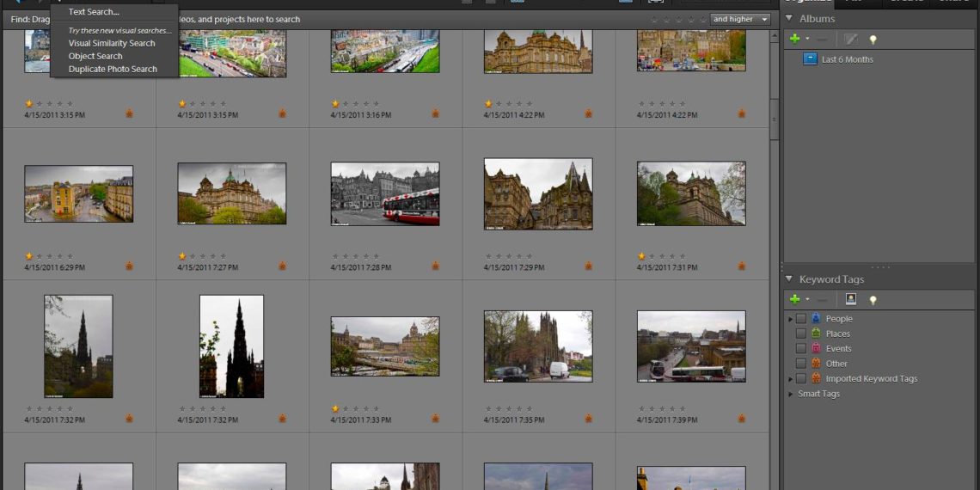The height and width of the screenshot is (490, 980).
Task: Expand the Imported Keyword Tags category
Action: [x=791, y=379]
